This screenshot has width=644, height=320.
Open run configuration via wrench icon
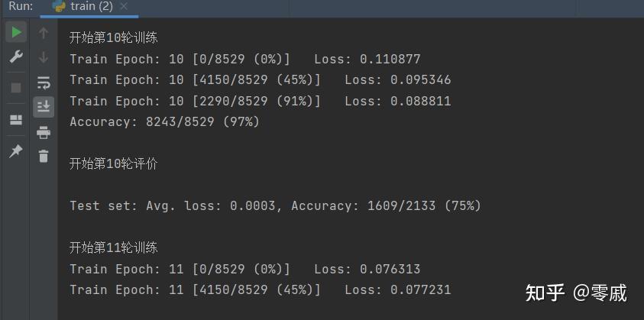coord(16,57)
